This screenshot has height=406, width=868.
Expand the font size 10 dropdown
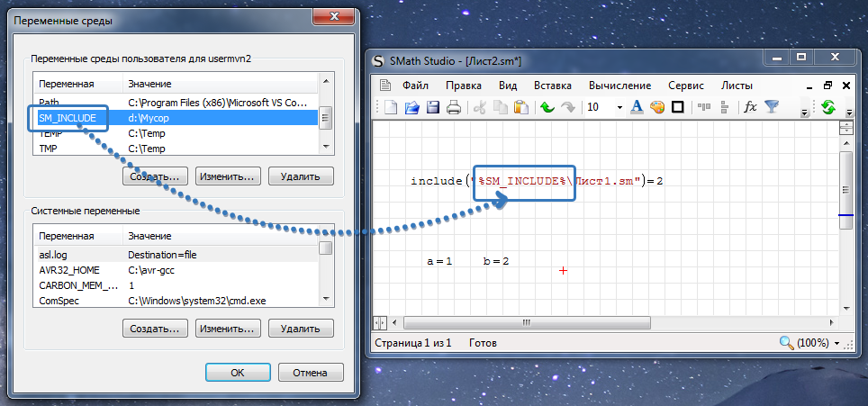tap(619, 107)
